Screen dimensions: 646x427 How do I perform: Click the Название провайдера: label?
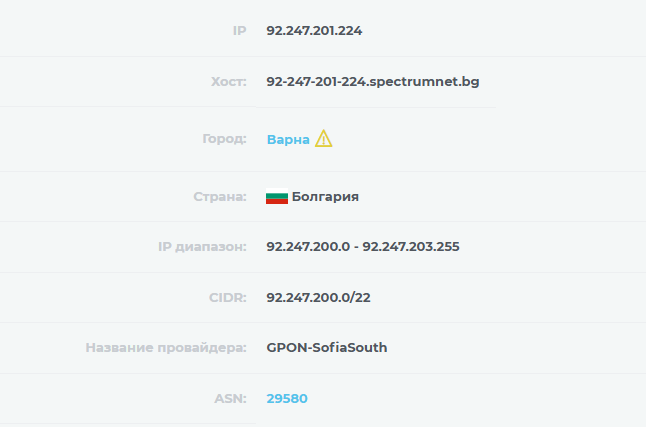(166, 347)
